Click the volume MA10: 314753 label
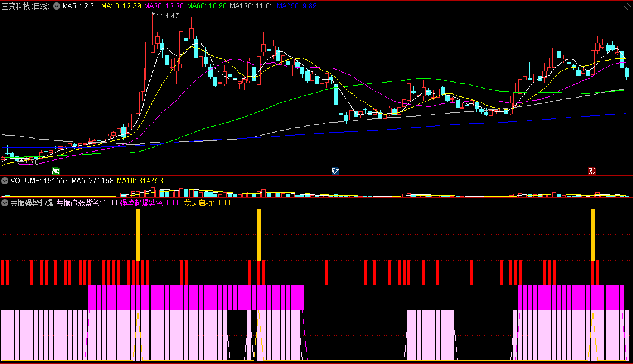This screenshot has height=364, width=633. (x=140, y=181)
